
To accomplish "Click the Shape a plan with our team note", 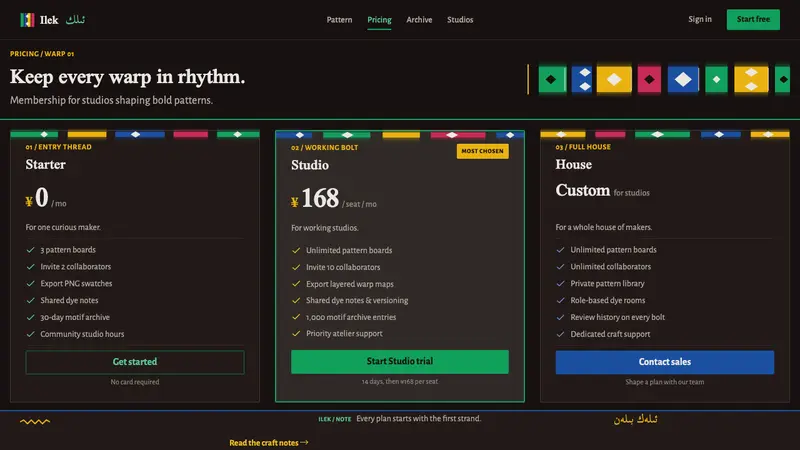I will coord(664,382).
